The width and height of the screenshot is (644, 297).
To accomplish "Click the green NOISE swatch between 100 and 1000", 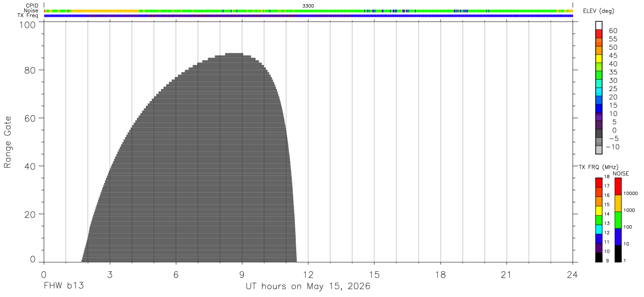I will tap(618, 220).
